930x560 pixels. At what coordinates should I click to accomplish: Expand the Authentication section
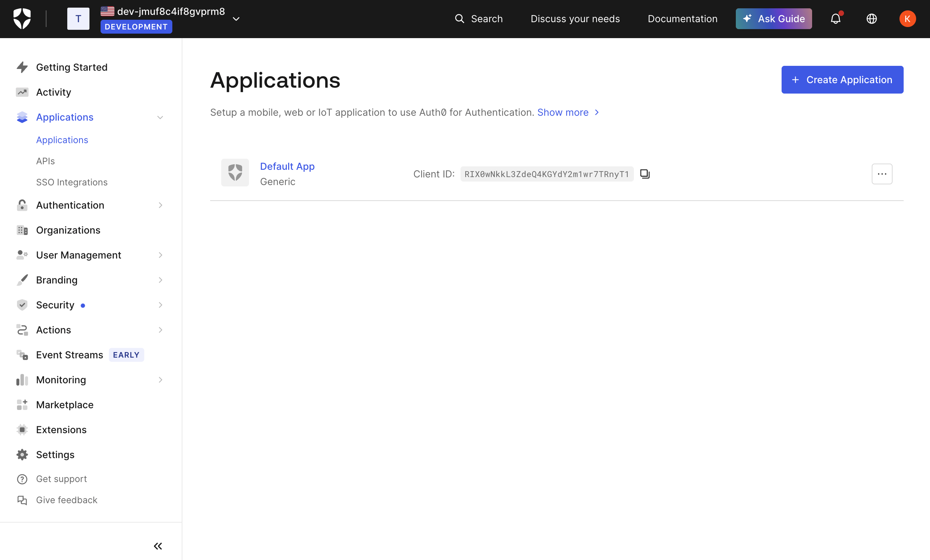pyautogui.click(x=160, y=205)
